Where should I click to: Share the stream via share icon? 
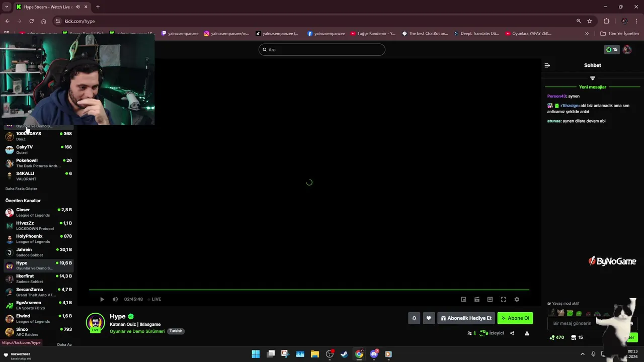[512, 333]
